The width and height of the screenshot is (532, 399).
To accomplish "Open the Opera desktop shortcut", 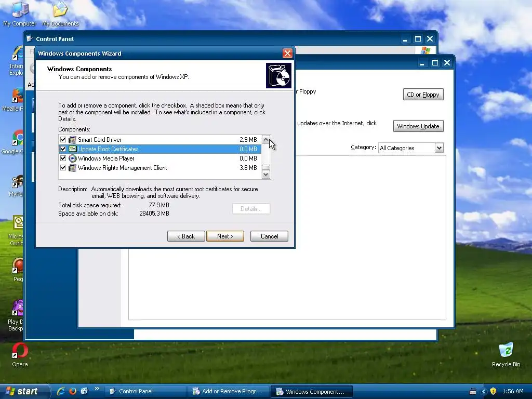I will 20,355.
